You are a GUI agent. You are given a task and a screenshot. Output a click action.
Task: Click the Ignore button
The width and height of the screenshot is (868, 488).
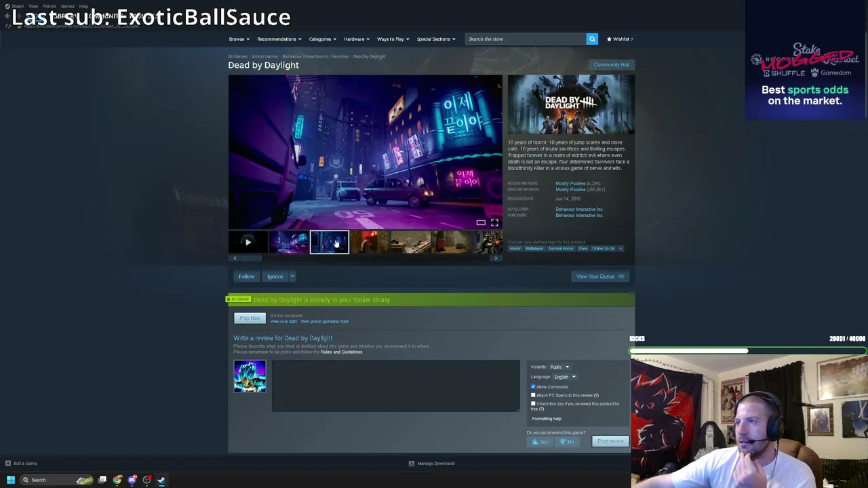[x=275, y=277]
